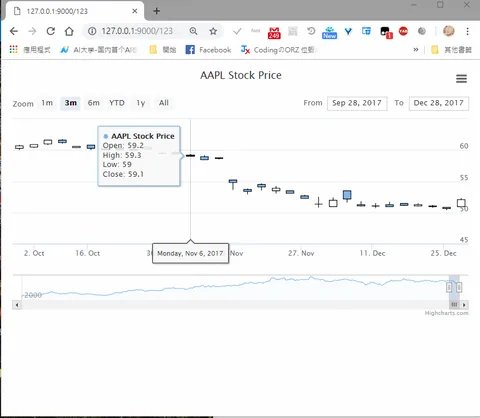Click the navigator scrollbar thumb
This screenshot has height=418, width=480.
coord(454,305)
